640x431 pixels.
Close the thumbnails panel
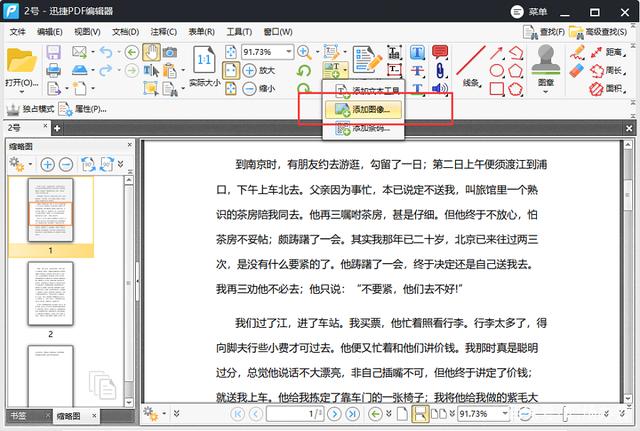[130, 144]
